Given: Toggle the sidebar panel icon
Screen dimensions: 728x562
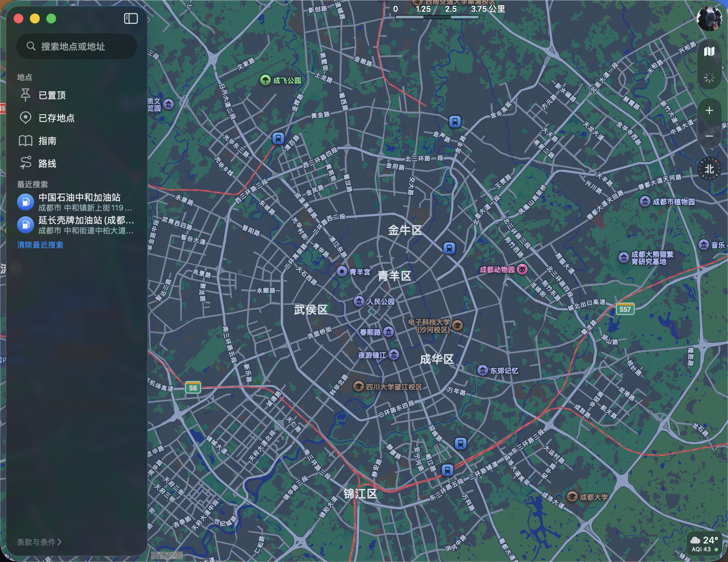Looking at the screenshot, I should (x=130, y=18).
